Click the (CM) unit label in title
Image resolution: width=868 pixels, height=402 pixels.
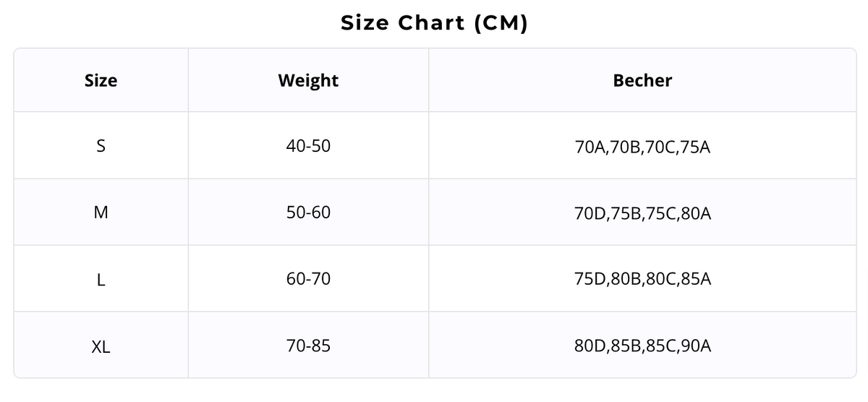501,23
